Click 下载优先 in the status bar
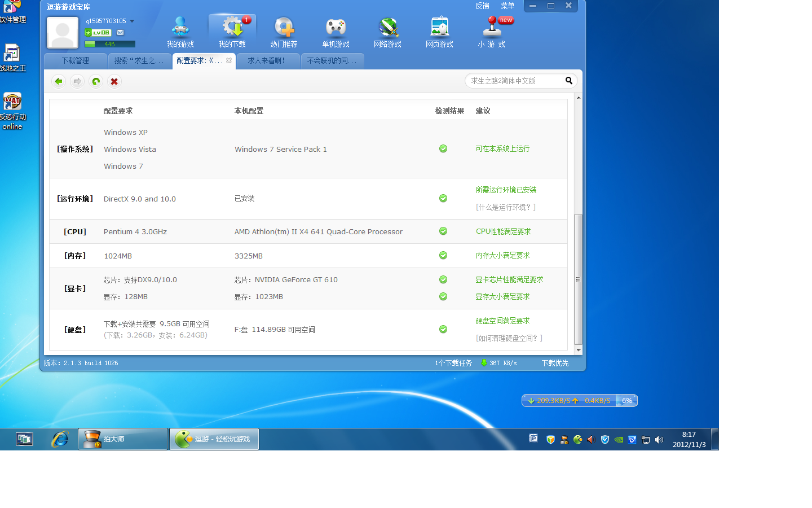This screenshot has width=812, height=508. click(555, 364)
